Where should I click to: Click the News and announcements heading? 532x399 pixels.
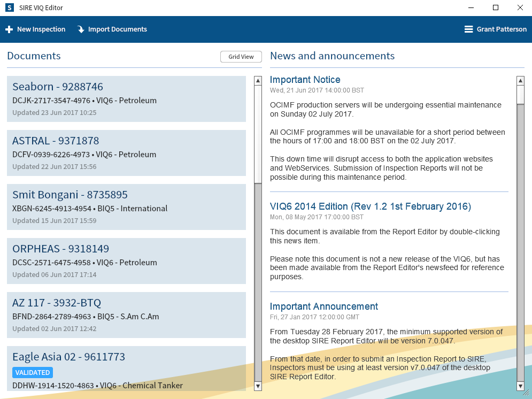pos(333,56)
